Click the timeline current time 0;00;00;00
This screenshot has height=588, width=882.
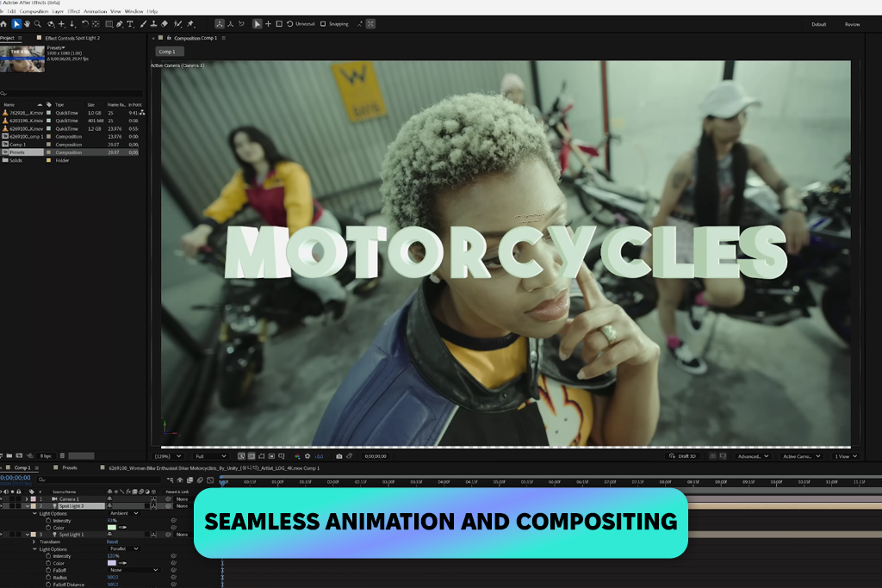(16, 478)
